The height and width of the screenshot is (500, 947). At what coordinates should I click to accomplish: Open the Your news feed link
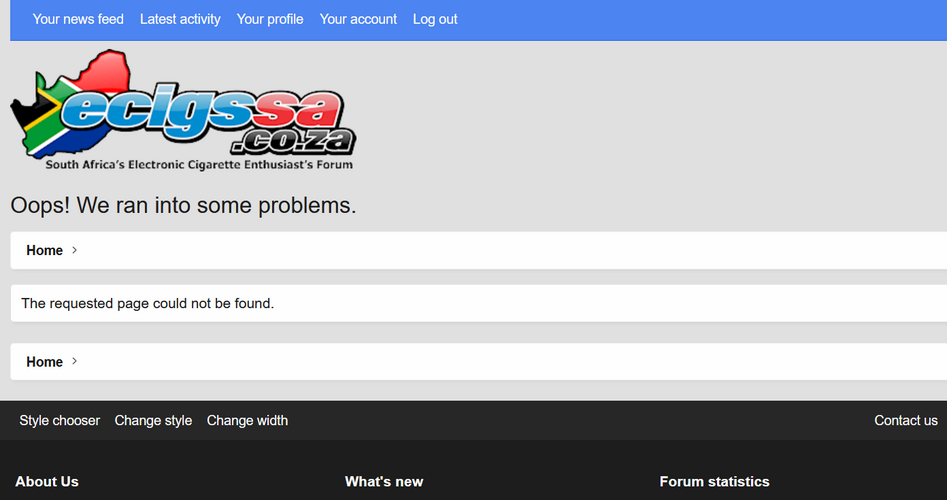[78, 19]
